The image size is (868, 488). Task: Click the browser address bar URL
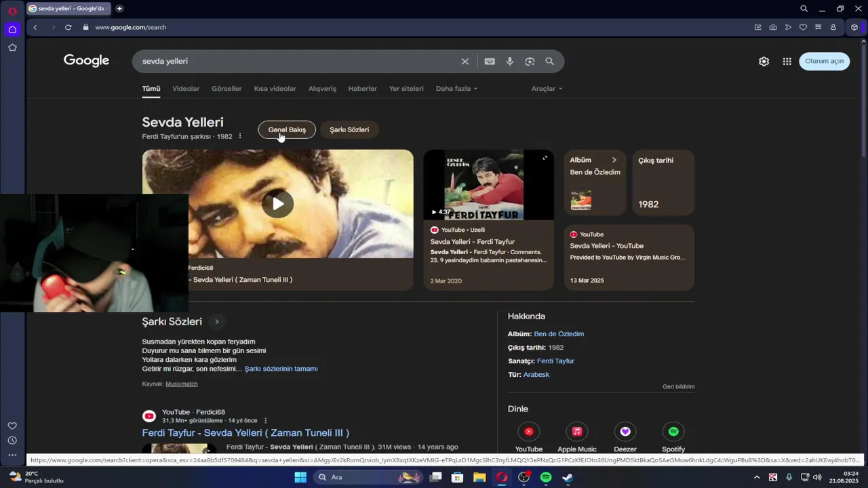pyautogui.click(x=131, y=27)
